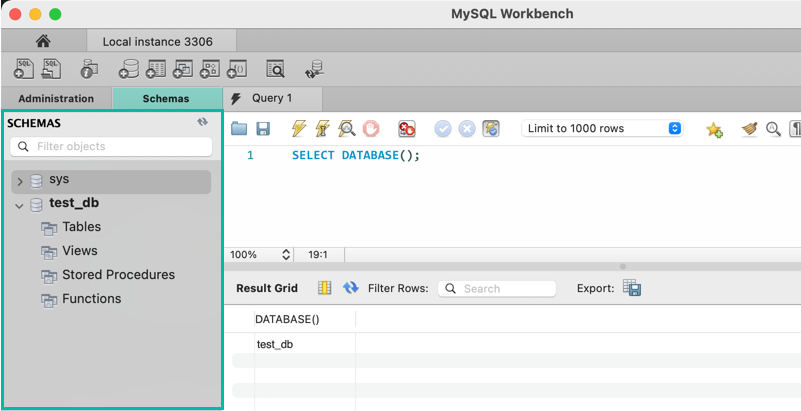Screen dimensions: 801x411
Task: Click the Explain query magnifier-bolt icon
Action: [346, 129]
